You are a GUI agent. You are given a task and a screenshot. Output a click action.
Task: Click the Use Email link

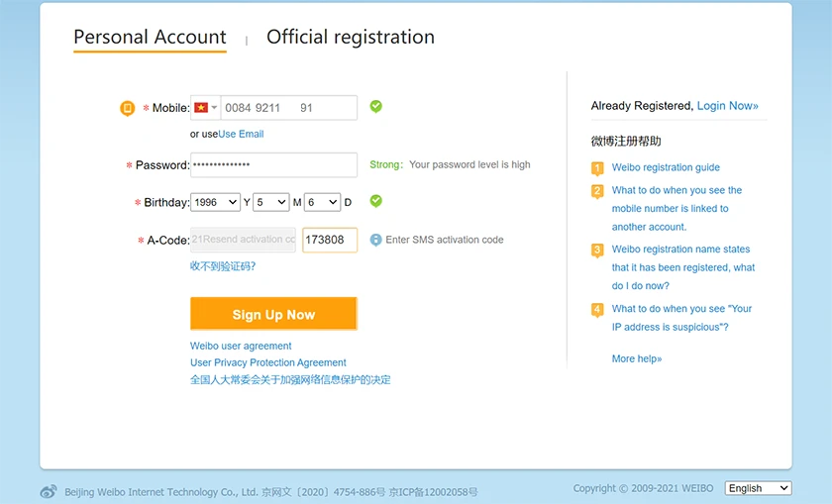click(241, 135)
